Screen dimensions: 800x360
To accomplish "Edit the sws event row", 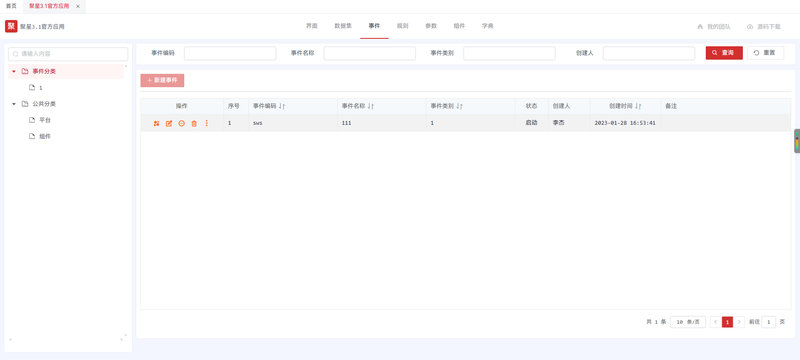I will (x=169, y=123).
